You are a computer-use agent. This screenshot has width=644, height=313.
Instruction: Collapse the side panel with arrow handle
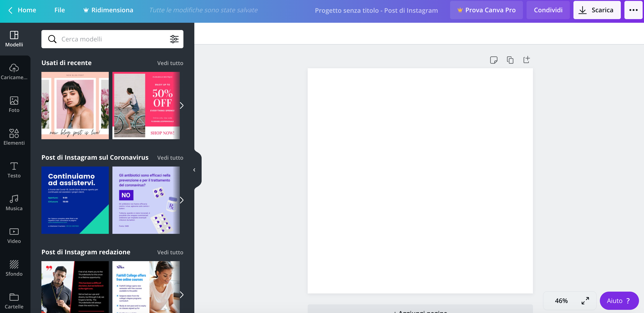point(195,170)
